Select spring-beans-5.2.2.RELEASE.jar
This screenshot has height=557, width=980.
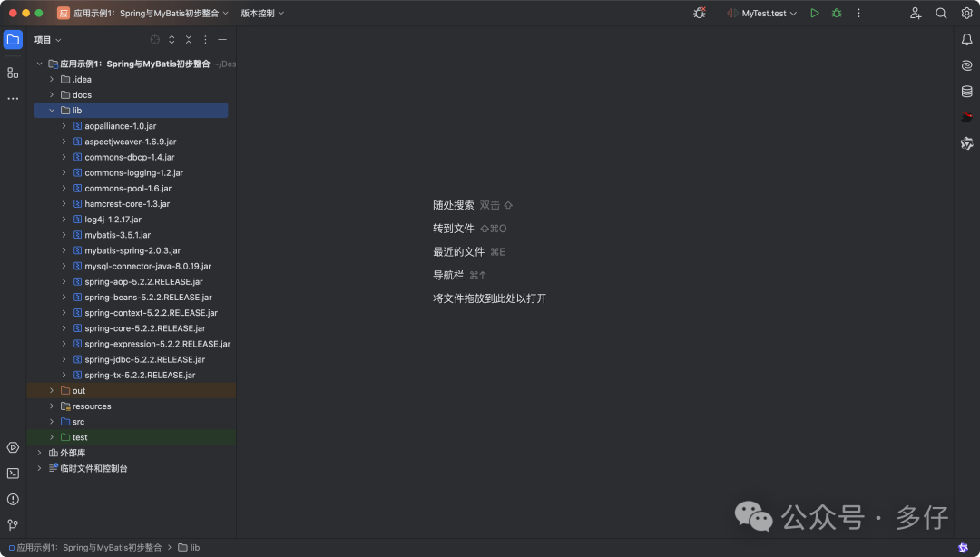tap(148, 298)
